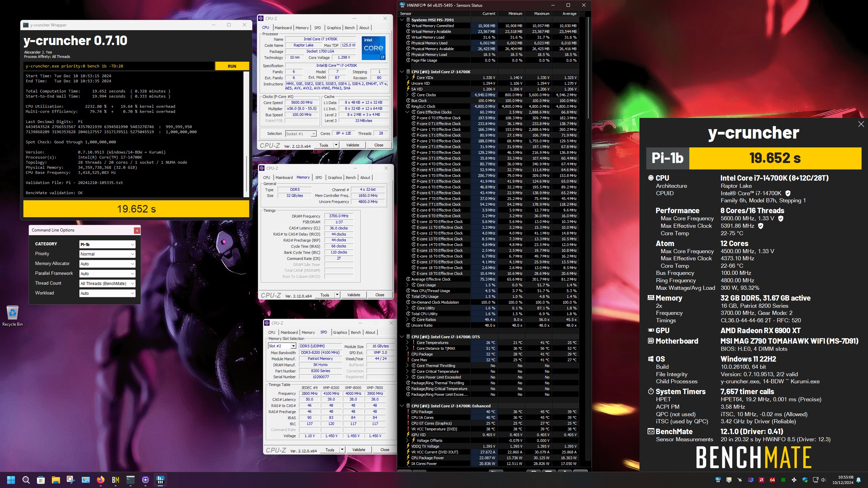Open Thread Count All Threads dropdown
This screenshot has width=868, height=488.
tap(107, 284)
